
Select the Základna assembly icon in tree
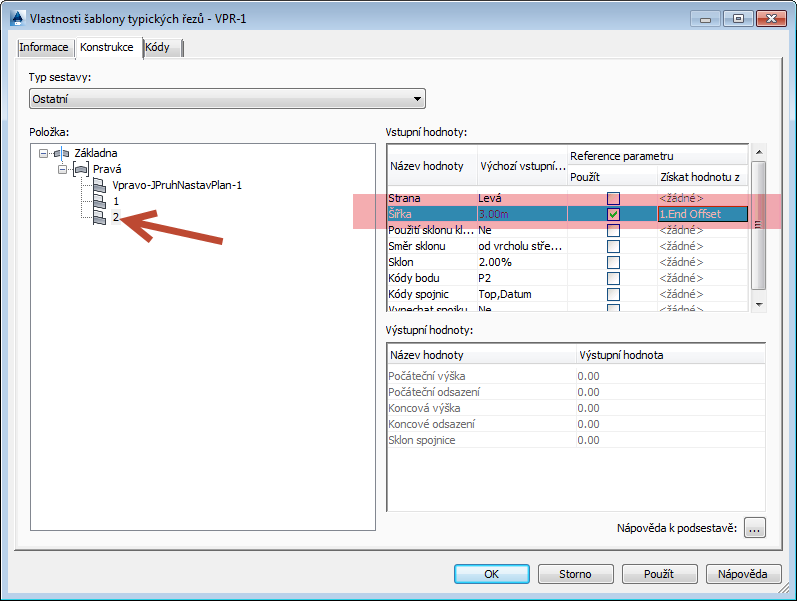[x=61, y=154]
